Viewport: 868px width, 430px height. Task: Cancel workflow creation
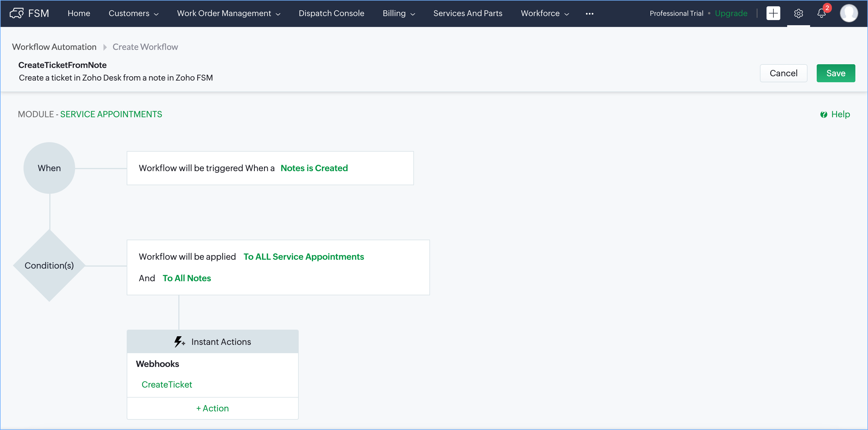(783, 73)
